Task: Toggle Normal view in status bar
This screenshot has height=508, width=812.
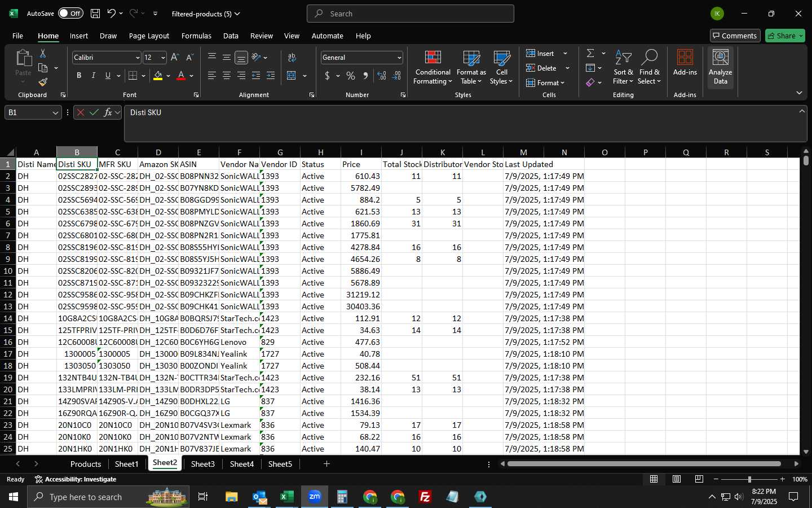Action: (654, 479)
